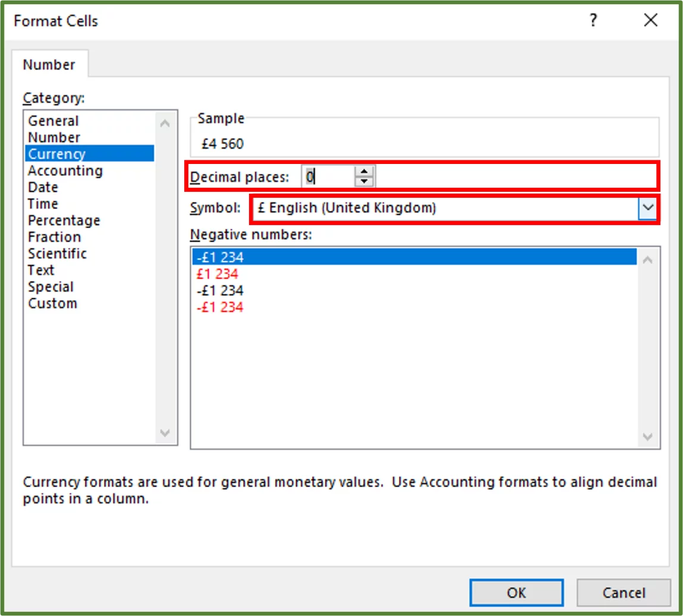The image size is (683, 616).
Task: Confirm formatting with the OK button
Action: [515, 592]
